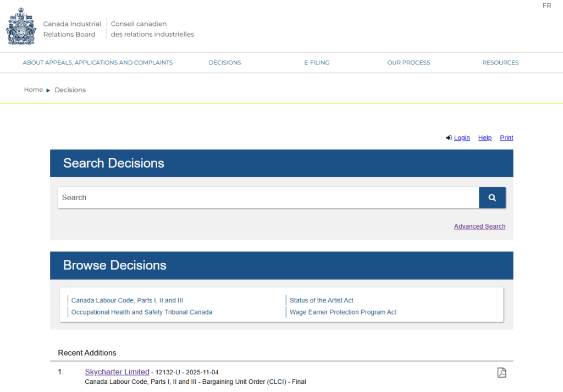This screenshot has width=563, height=392.
Task: Open the Decisions menu item
Action: coord(225,63)
